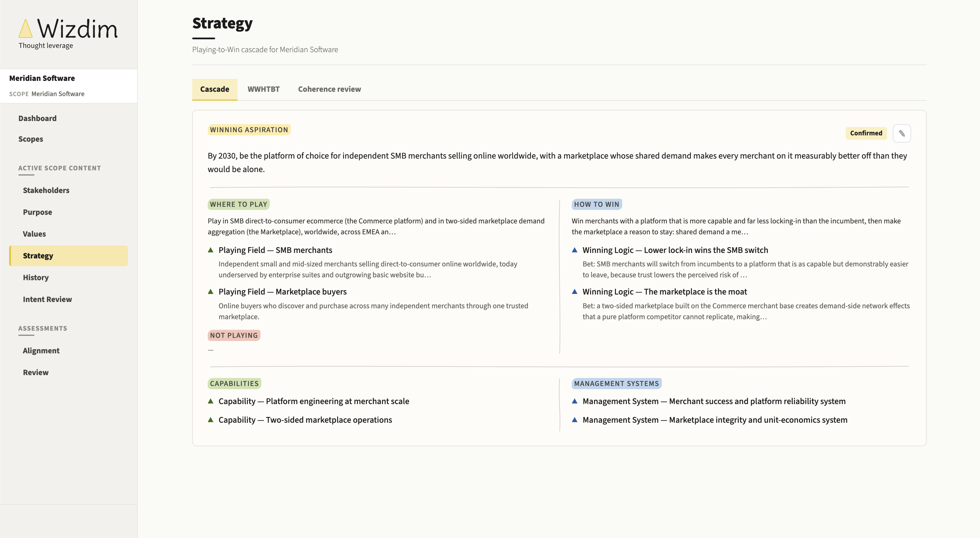Open Capability — Platform engineering at merchant scale
This screenshot has height=538, width=980.
coord(314,401)
